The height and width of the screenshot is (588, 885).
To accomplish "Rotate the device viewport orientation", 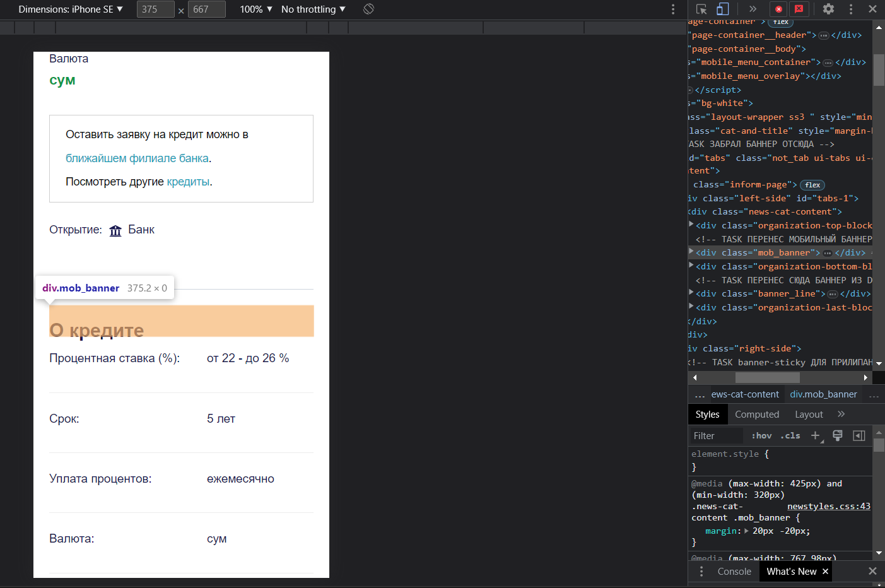I will coord(369,9).
